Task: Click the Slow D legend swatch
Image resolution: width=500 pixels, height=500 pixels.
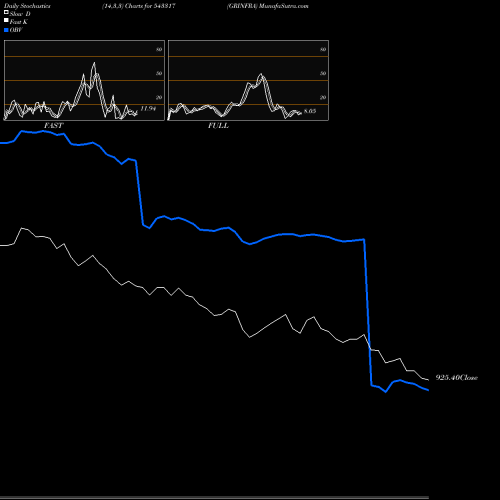Action: (6, 12)
